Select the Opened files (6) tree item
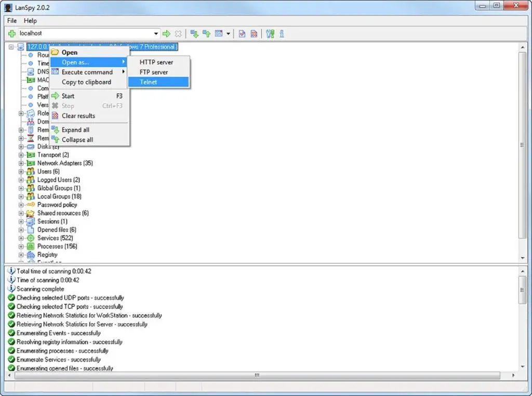Screen dimensions: 532x396 pos(57,230)
